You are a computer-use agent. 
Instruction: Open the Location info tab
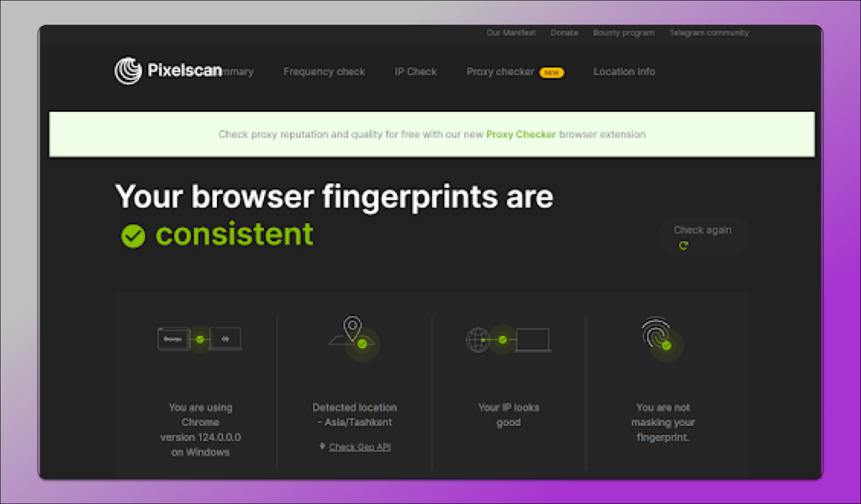tap(624, 72)
